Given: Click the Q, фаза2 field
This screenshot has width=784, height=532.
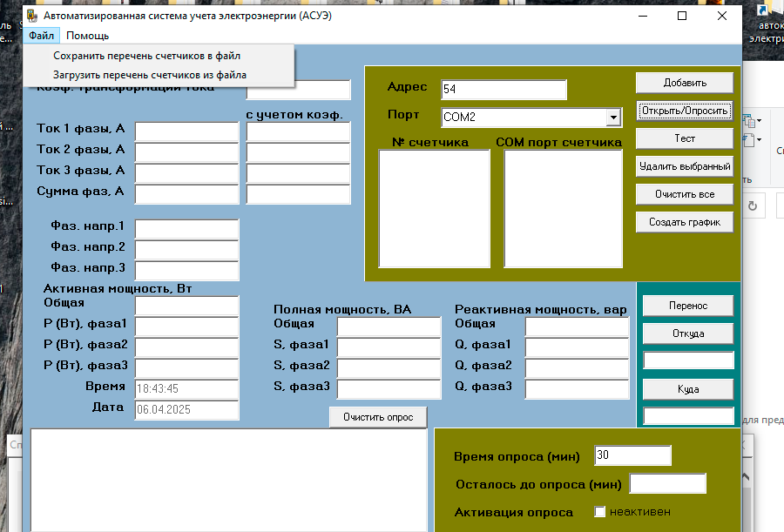Looking at the screenshot, I should click(577, 368).
